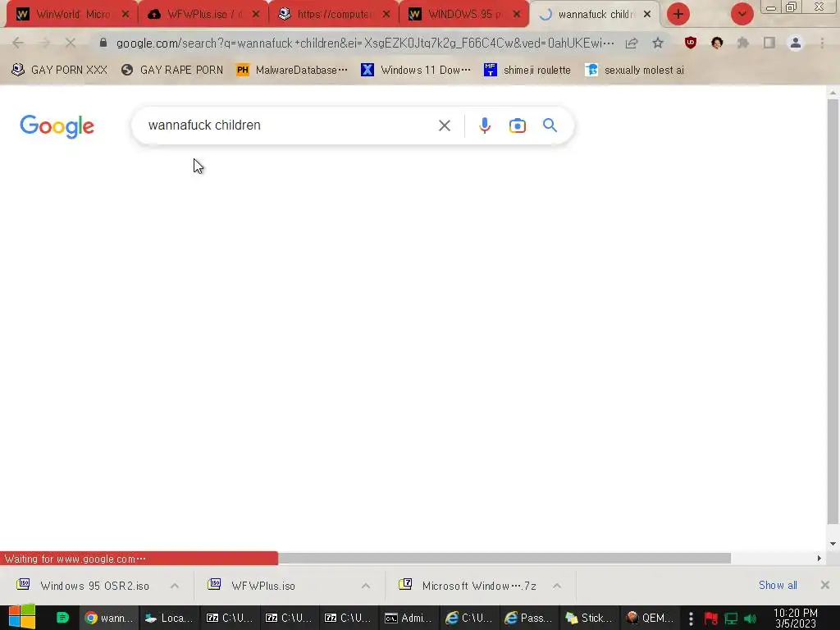Switch to the QEM… taskbar window
This screenshot has width=840, height=630.
pos(648,618)
